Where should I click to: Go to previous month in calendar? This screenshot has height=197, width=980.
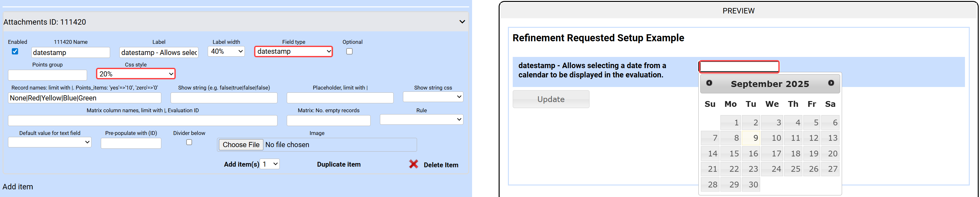(709, 83)
